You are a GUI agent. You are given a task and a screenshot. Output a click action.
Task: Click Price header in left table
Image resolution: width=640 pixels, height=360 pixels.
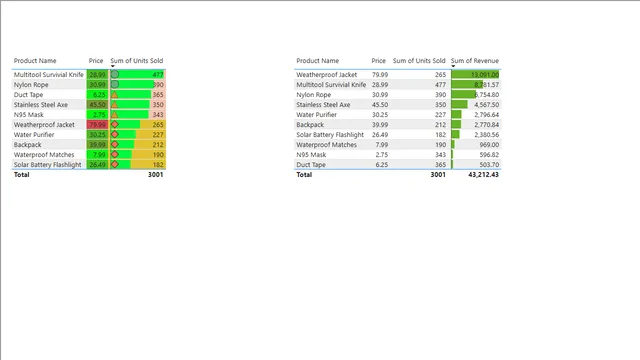[x=96, y=61]
